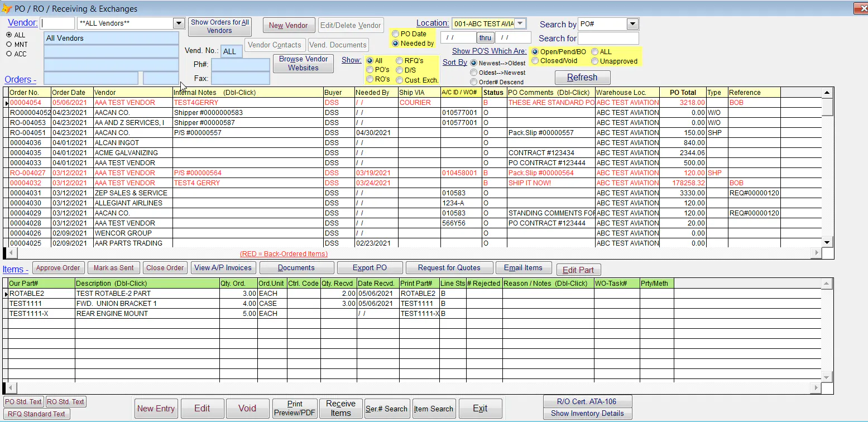Viewport: 868px width, 422px height.
Task: Click the Sort By link
Action: pyautogui.click(x=455, y=62)
